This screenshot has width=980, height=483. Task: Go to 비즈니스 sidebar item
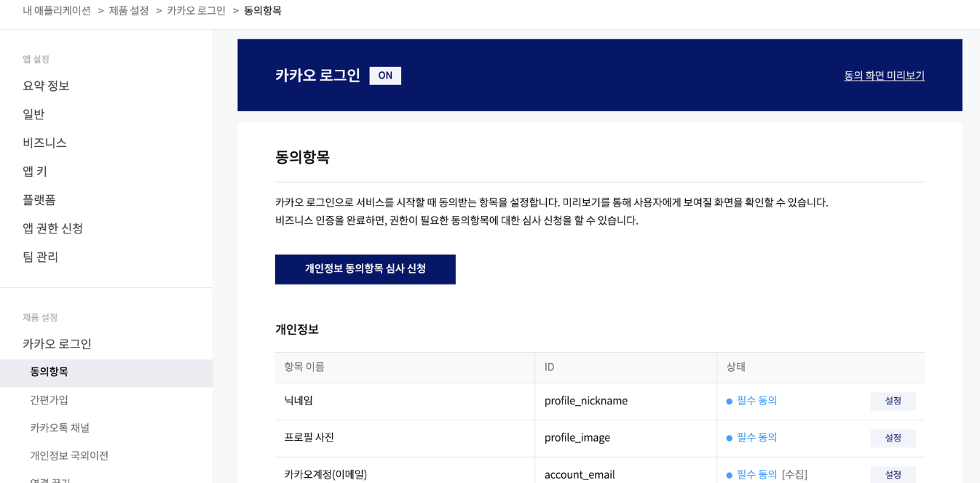[44, 143]
